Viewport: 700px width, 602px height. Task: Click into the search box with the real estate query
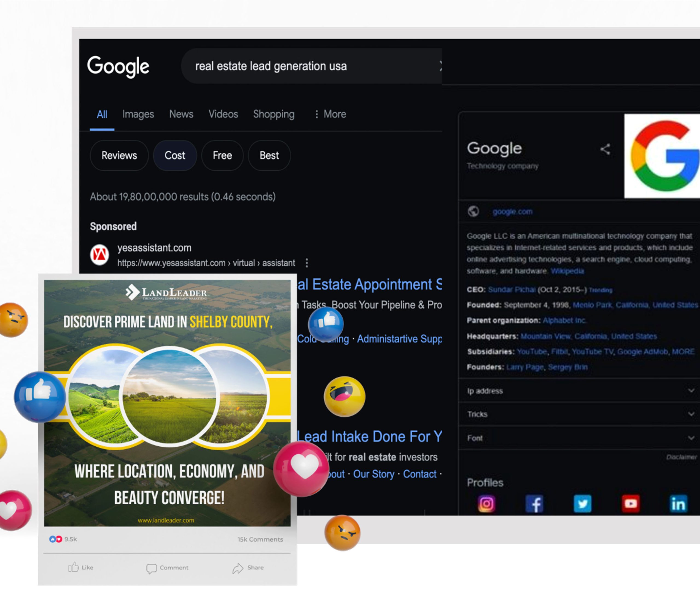(312, 66)
